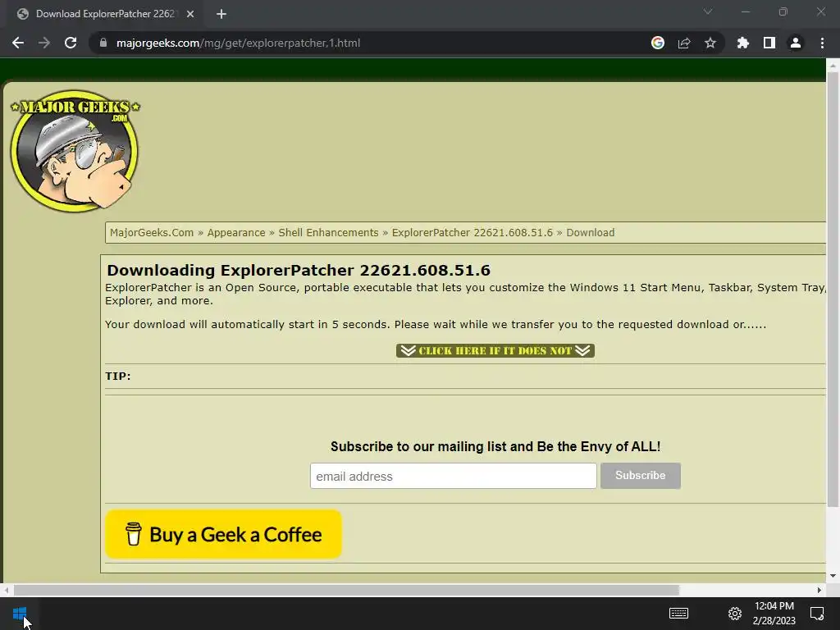Click the horizontal scroll left arrow

click(x=6, y=590)
